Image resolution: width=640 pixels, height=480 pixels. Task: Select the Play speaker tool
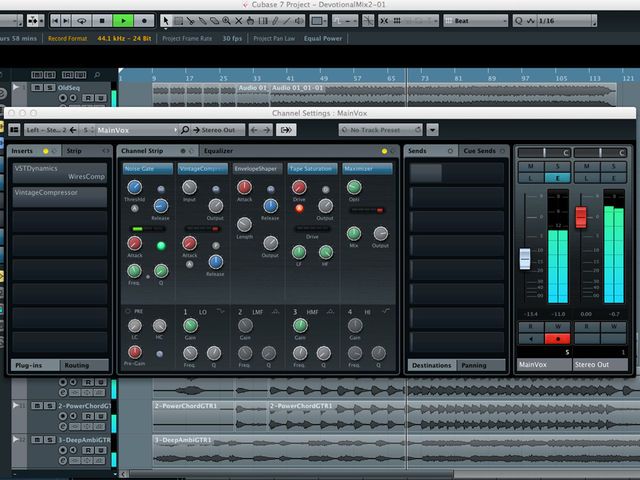[300, 20]
